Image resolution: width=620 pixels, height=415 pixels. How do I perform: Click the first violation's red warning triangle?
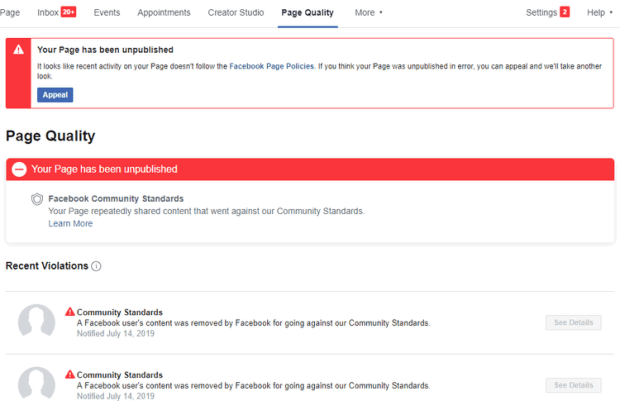pos(70,312)
